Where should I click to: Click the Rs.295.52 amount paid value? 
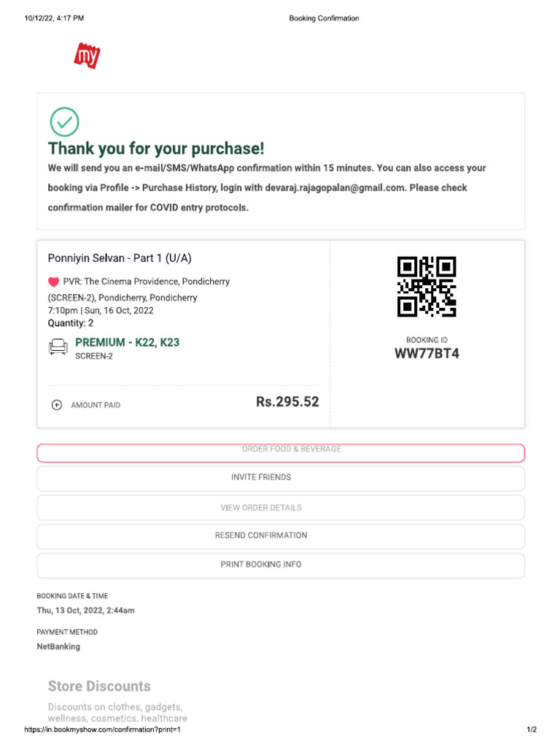(x=287, y=402)
